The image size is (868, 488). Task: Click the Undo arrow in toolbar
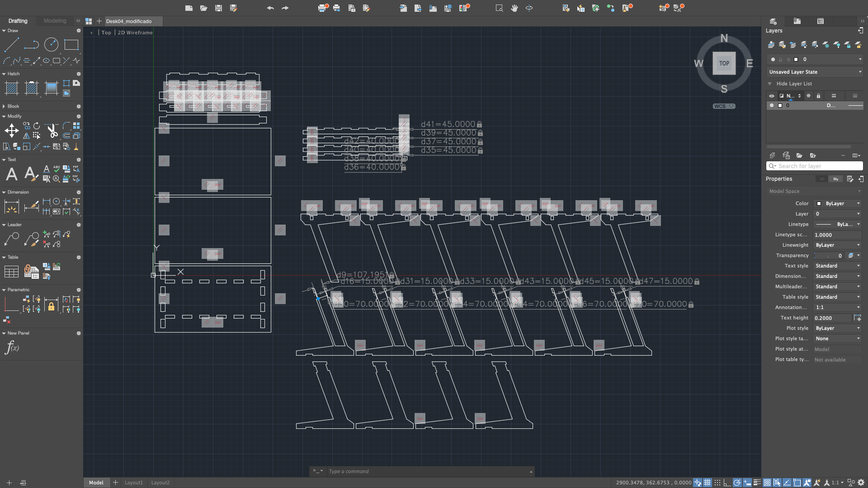(x=270, y=8)
